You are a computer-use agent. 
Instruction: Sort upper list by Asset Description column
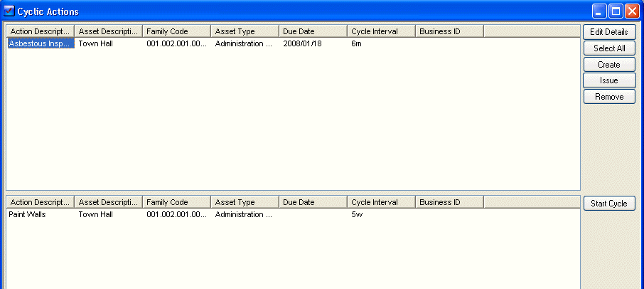coord(109,31)
